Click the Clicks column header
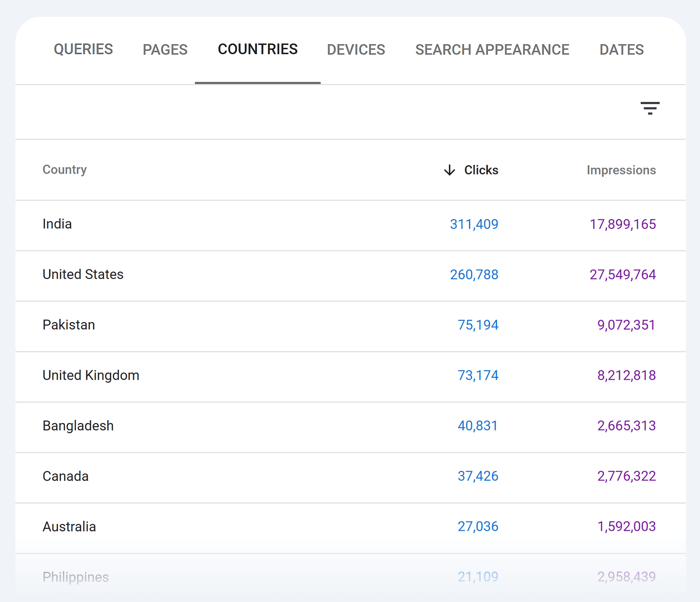 click(481, 170)
